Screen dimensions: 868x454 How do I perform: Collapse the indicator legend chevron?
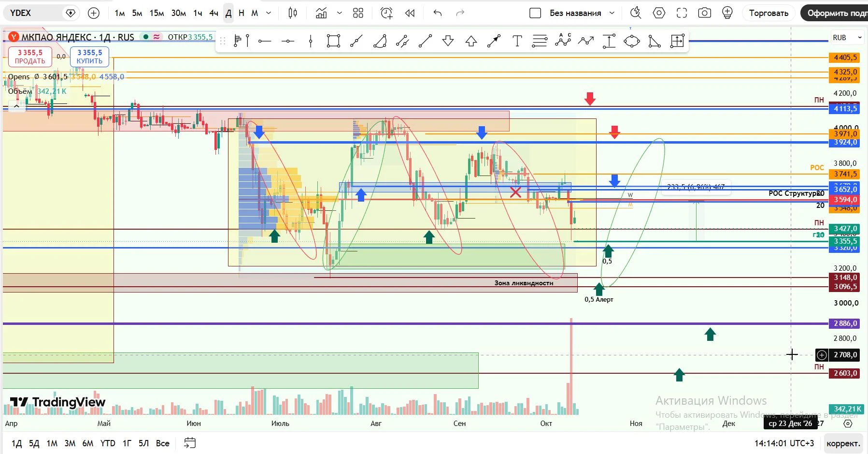(16, 106)
